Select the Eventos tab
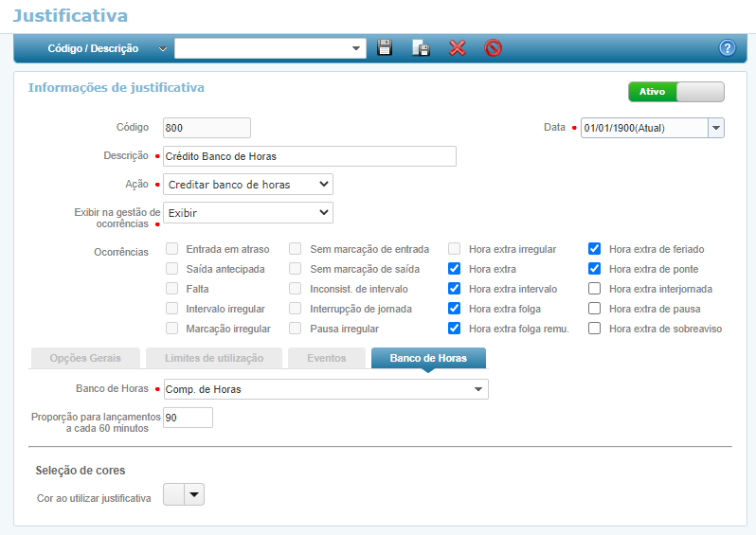This screenshot has height=535, width=756. coord(327,358)
